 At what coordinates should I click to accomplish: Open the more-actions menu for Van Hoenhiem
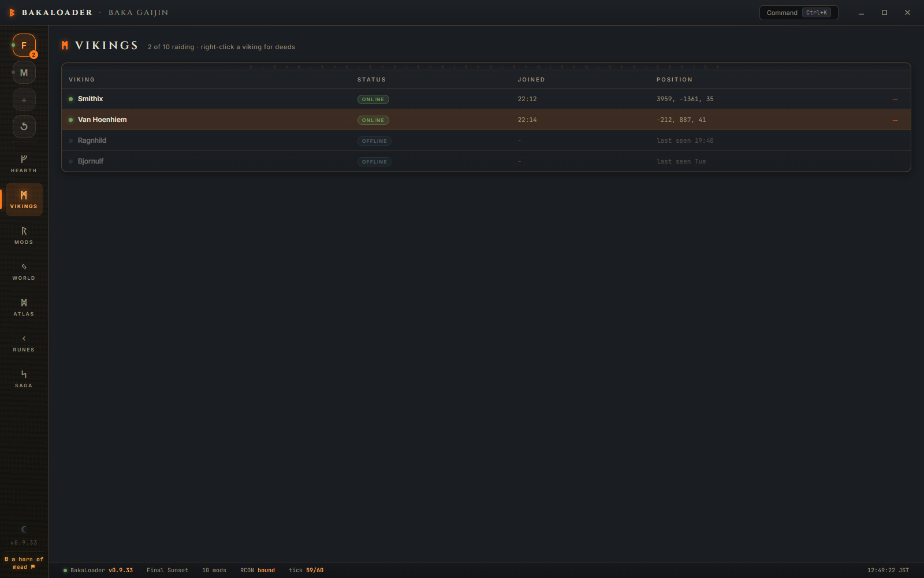[895, 120]
